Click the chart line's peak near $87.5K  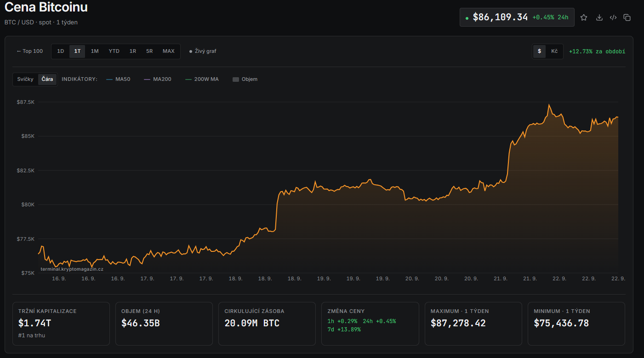tap(549, 105)
